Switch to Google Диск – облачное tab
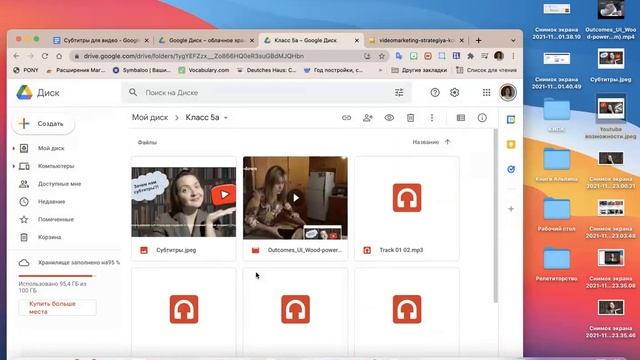 click(x=207, y=40)
